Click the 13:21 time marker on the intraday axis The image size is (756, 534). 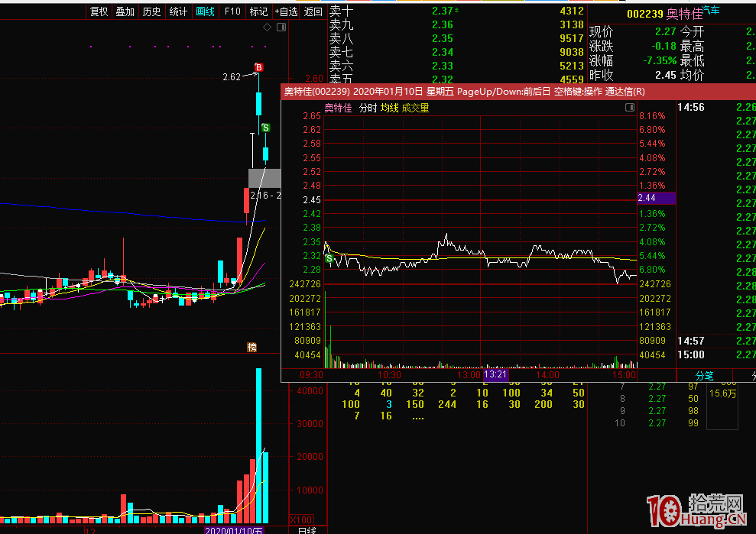pos(495,375)
